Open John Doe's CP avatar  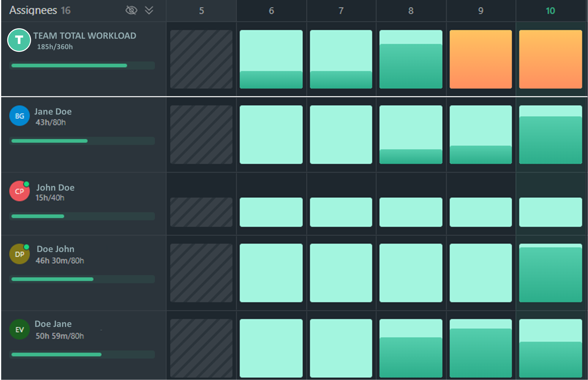20,191
